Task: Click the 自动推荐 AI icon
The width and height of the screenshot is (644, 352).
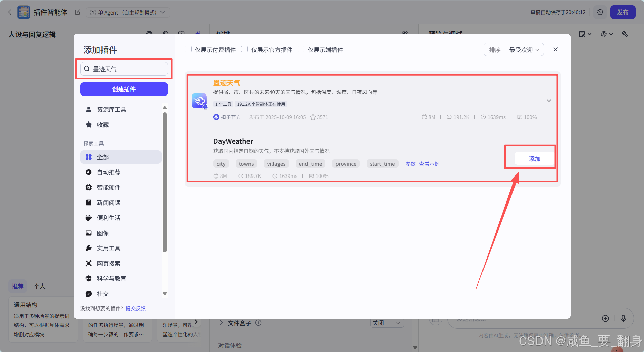Action: click(x=89, y=172)
